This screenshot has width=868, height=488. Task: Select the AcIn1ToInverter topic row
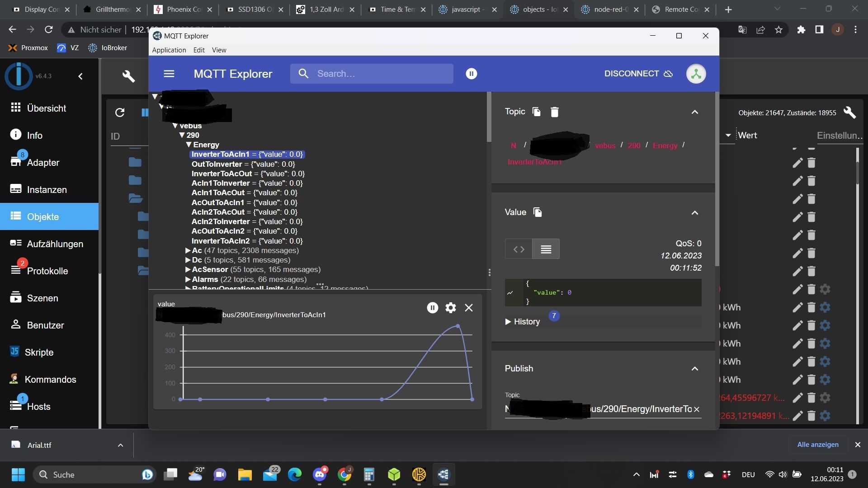(x=247, y=183)
